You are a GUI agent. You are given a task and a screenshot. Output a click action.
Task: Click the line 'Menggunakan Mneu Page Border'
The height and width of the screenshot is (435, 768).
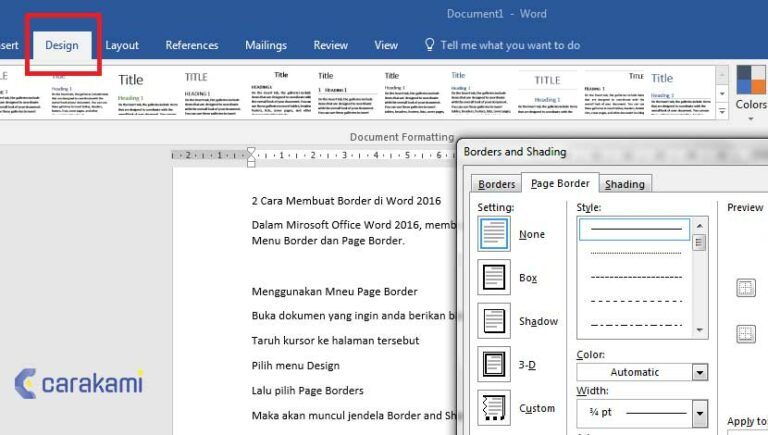(x=335, y=291)
